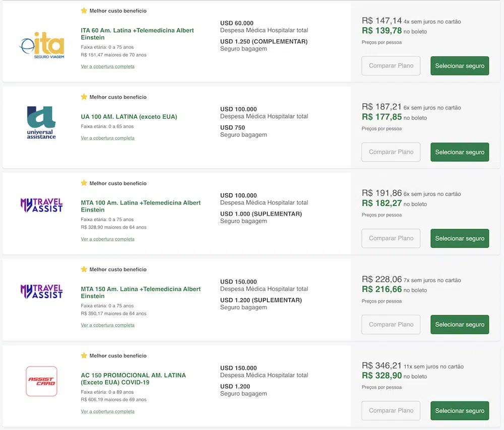Open Ver a cobertura completa for AC 150
The width and height of the screenshot is (504, 430).
[x=107, y=411]
